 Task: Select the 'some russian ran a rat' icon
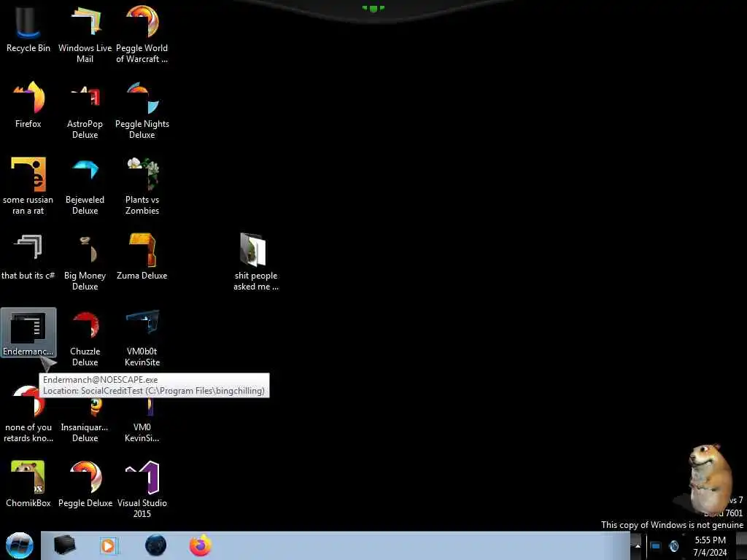28,186
